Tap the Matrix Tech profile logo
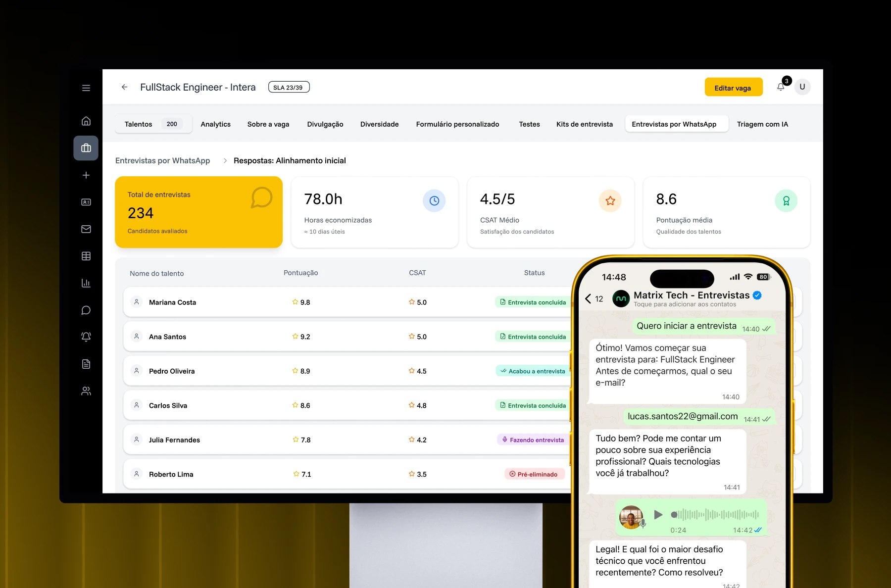The width and height of the screenshot is (891, 588). coord(621,298)
